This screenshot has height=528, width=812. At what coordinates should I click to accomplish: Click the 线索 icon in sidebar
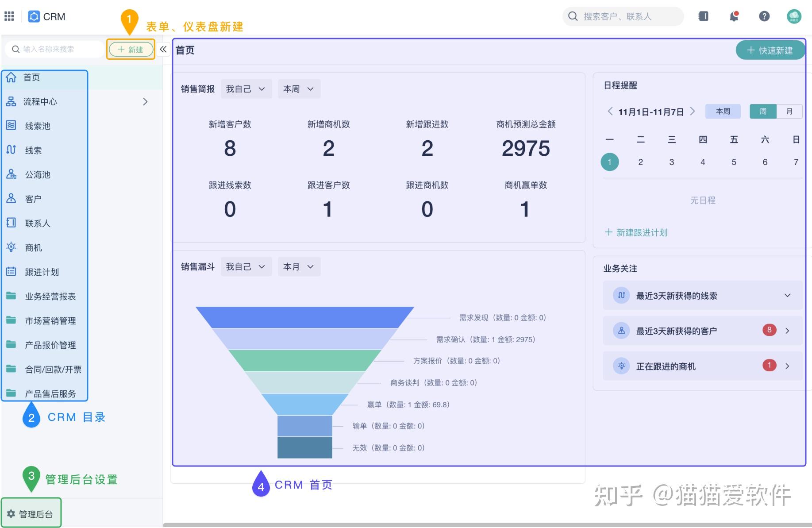11,150
